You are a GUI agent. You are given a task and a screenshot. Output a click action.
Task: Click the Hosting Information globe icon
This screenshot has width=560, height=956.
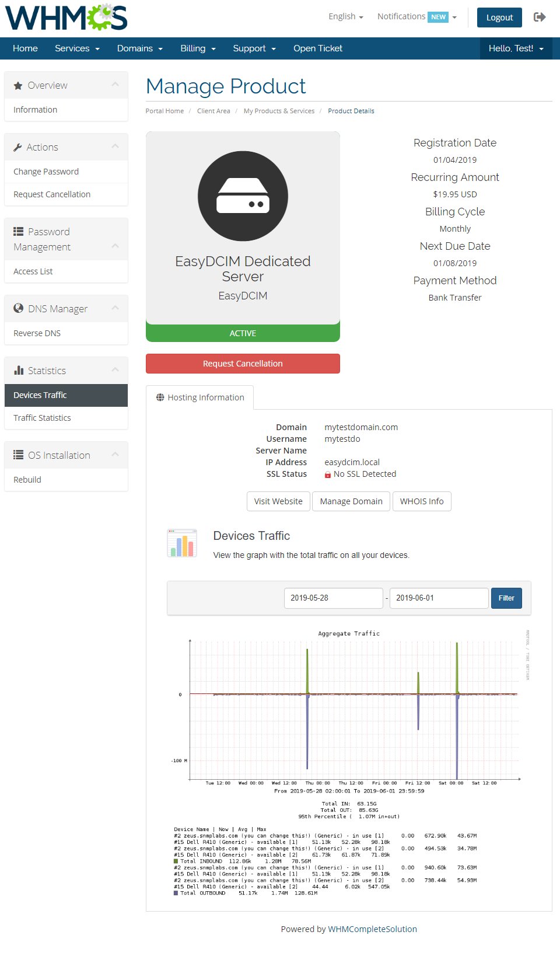click(x=160, y=397)
